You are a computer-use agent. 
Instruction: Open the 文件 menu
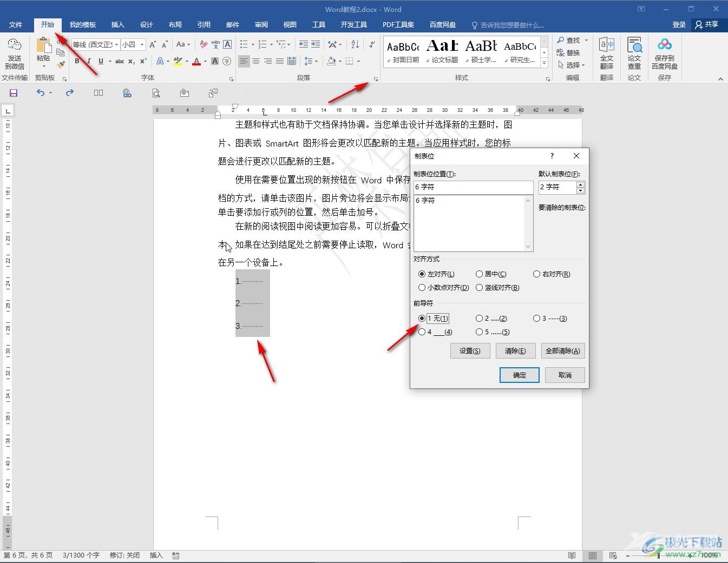pyautogui.click(x=16, y=25)
